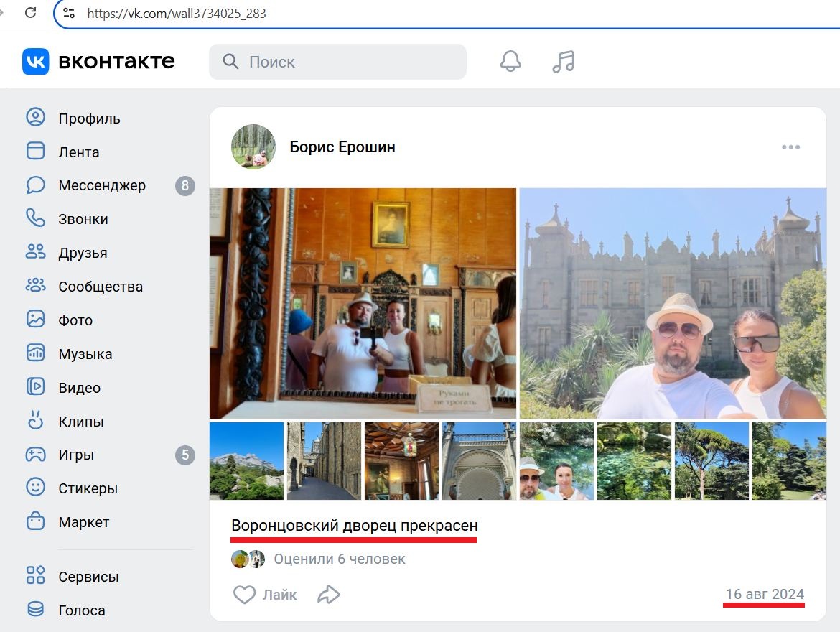The height and width of the screenshot is (632, 840).
Task: Click the VK logo
Action: pyautogui.click(x=34, y=62)
